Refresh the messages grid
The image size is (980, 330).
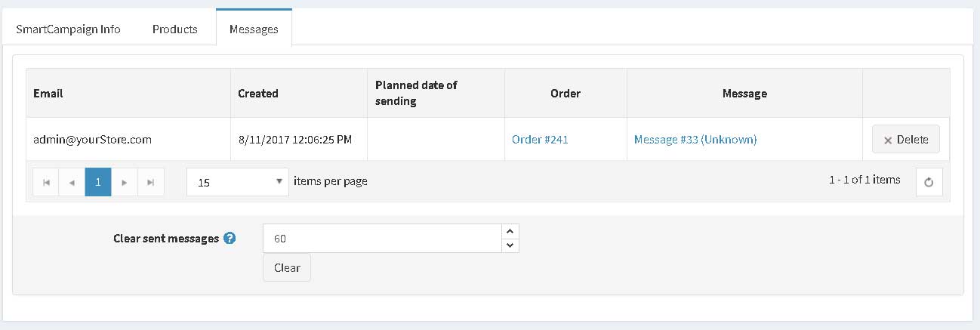click(929, 182)
